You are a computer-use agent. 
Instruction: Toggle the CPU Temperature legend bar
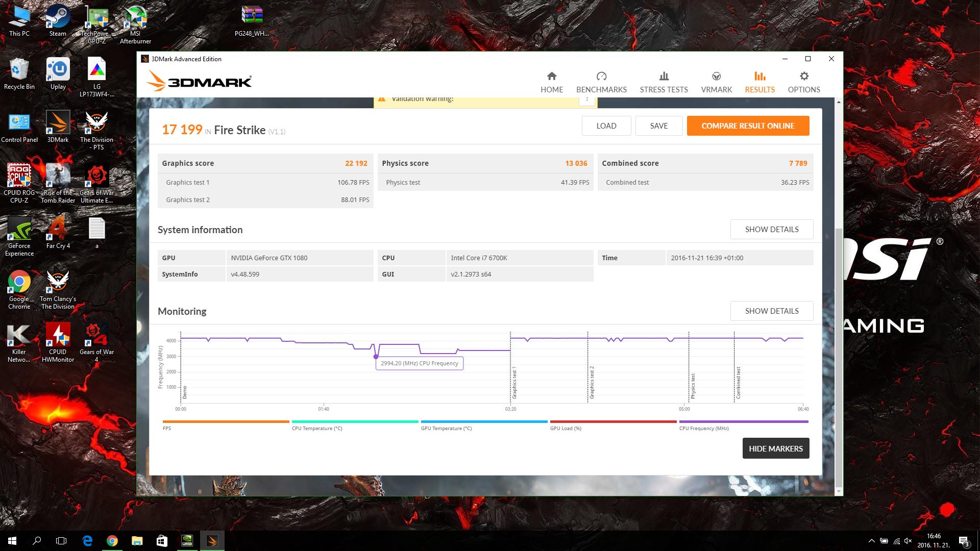point(355,422)
